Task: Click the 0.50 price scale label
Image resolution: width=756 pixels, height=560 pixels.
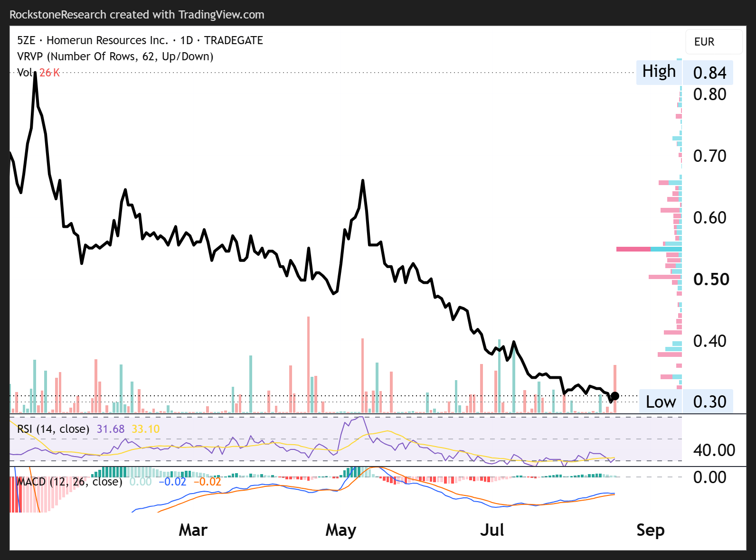Action: pyautogui.click(x=711, y=279)
